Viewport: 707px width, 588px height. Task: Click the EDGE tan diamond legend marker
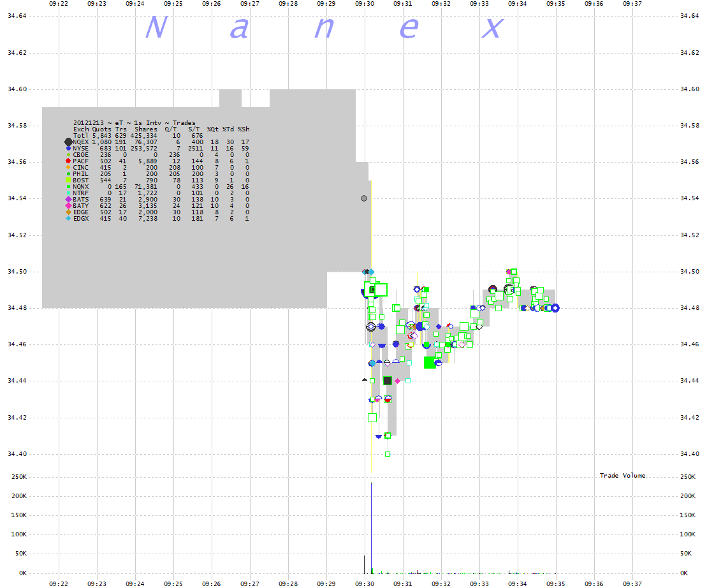tap(69, 212)
